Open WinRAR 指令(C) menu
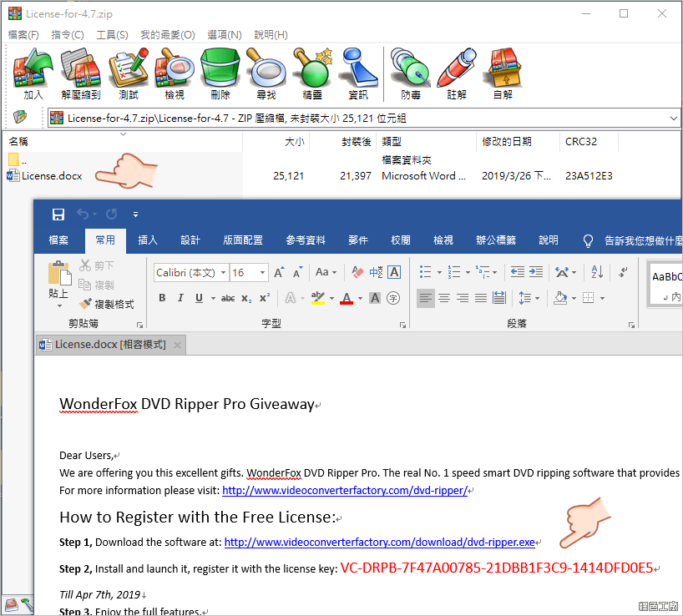 pos(68,35)
